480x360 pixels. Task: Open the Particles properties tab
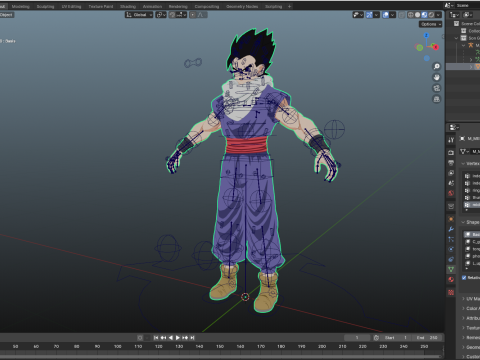pyautogui.click(x=451, y=239)
